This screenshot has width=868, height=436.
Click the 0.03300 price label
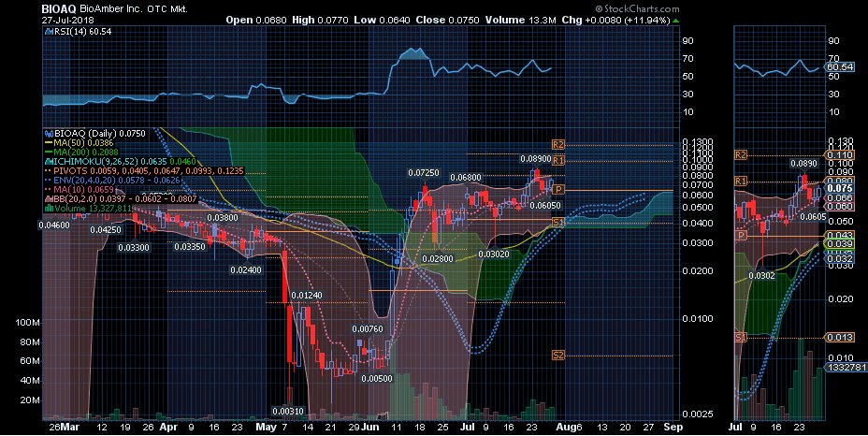pyautogui.click(x=134, y=247)
